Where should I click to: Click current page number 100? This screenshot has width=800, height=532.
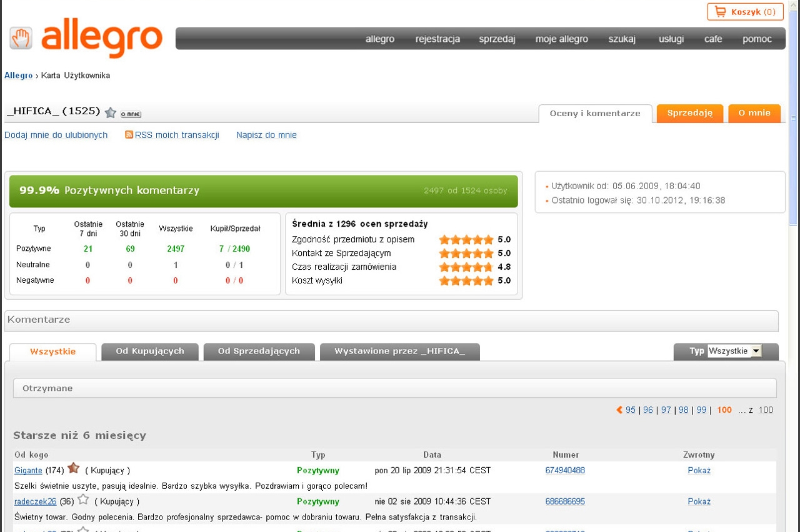click(x=724, y=410)
